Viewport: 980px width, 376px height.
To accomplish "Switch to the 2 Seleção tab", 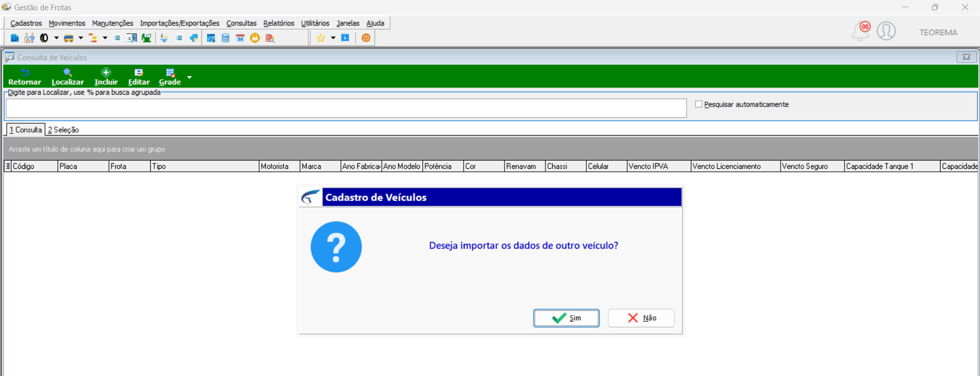I will coord(63,130).
